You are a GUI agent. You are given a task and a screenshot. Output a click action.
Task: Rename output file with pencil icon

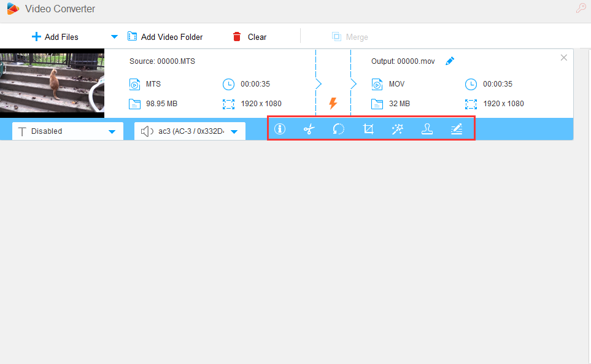tap(450, 61)
